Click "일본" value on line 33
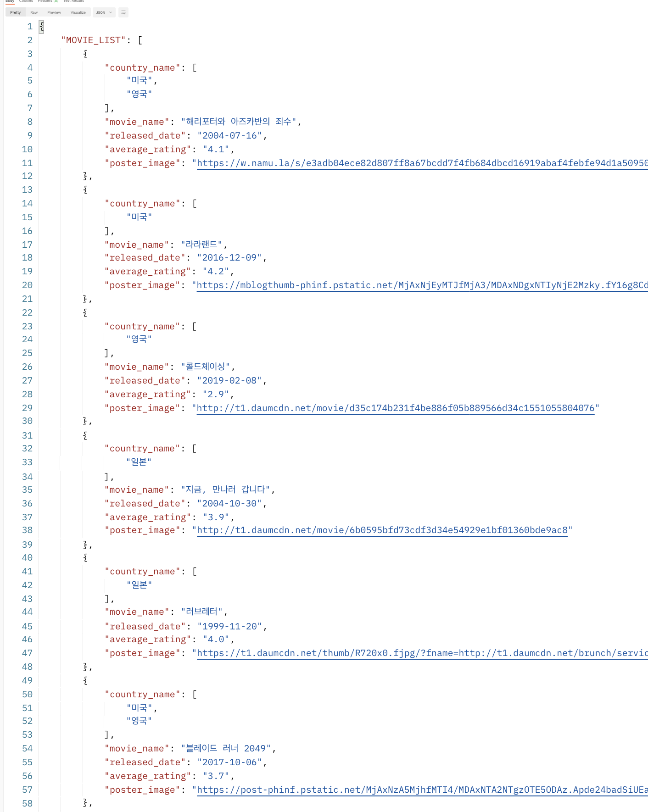The width and height of the screenshot is (648, 812). click(139, 462)
